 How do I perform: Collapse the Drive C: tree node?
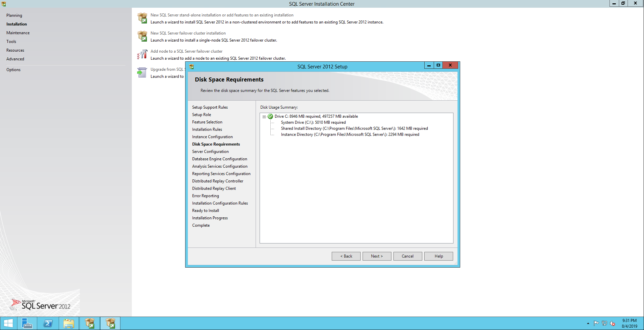pos(264,117)
